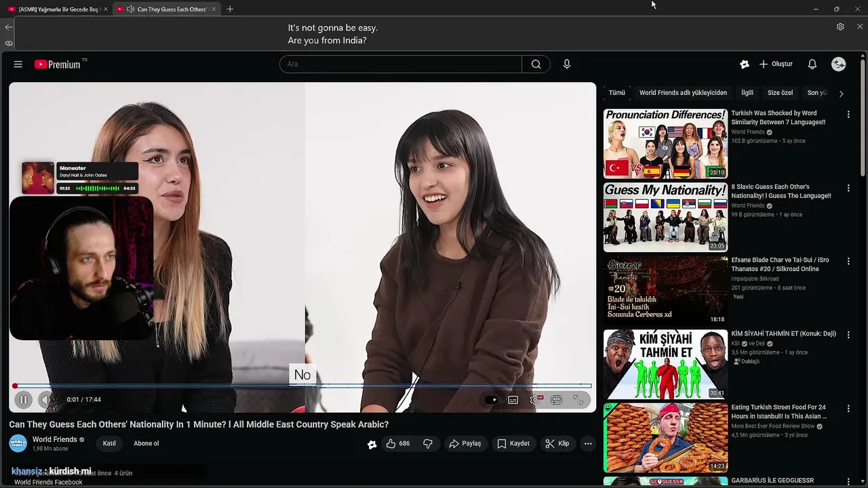Viewport: 868px width, 488px height.
Task: Switch to theater mode in the player
Action: click(557, 400)
